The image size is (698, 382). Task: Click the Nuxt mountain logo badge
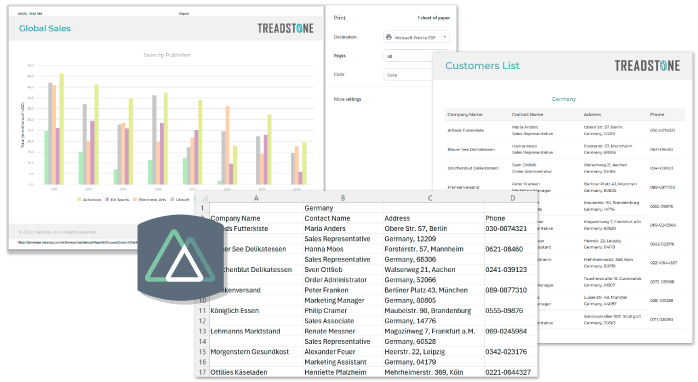180,259
